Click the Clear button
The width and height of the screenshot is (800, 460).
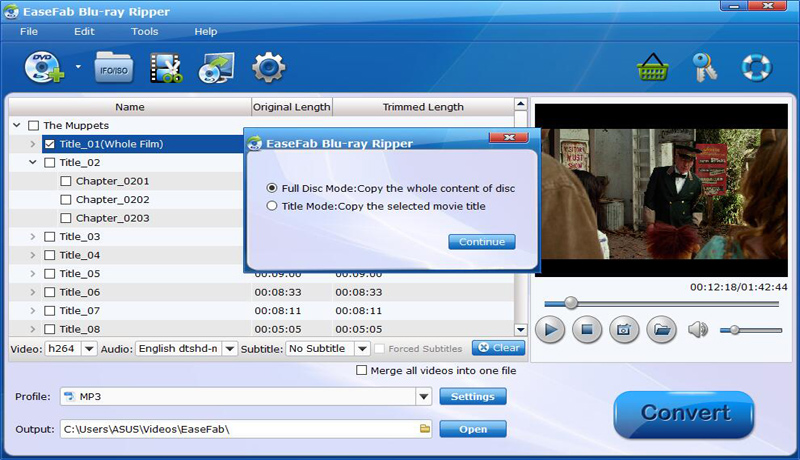(x=498, y=348)
